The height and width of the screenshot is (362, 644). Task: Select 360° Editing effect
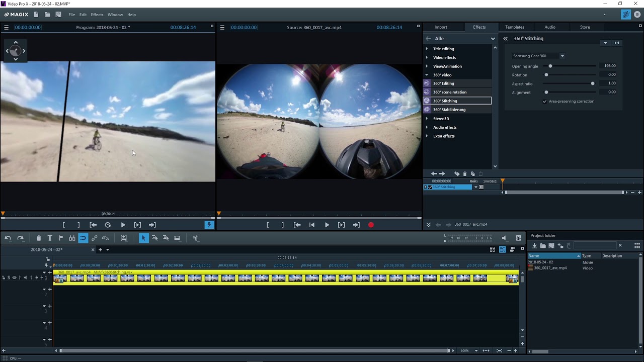[x=457, y=83]
